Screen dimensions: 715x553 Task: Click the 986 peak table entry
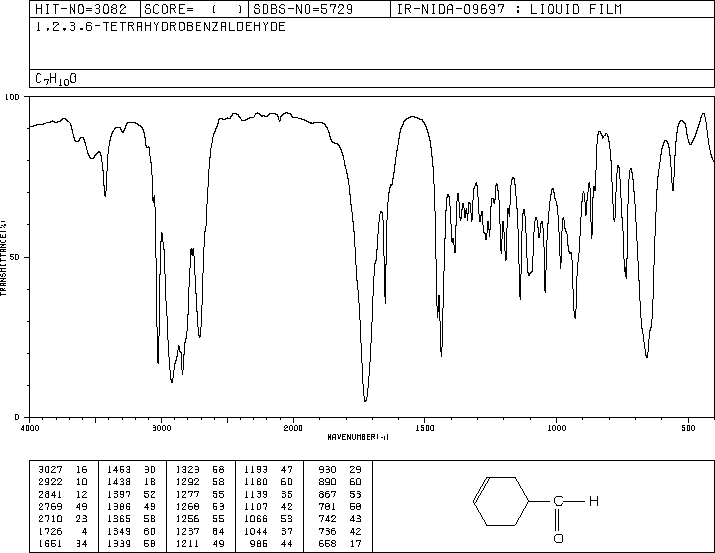[259, 544]
